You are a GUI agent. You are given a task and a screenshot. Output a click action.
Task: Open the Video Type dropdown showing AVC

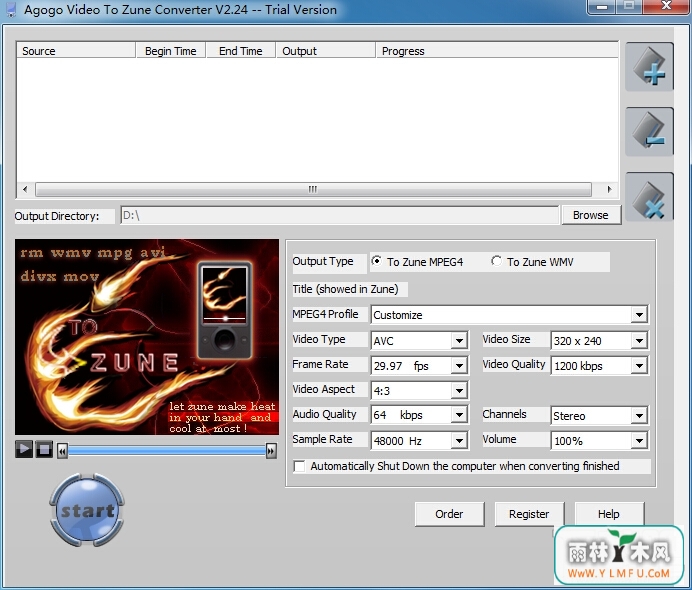point(459,340)
